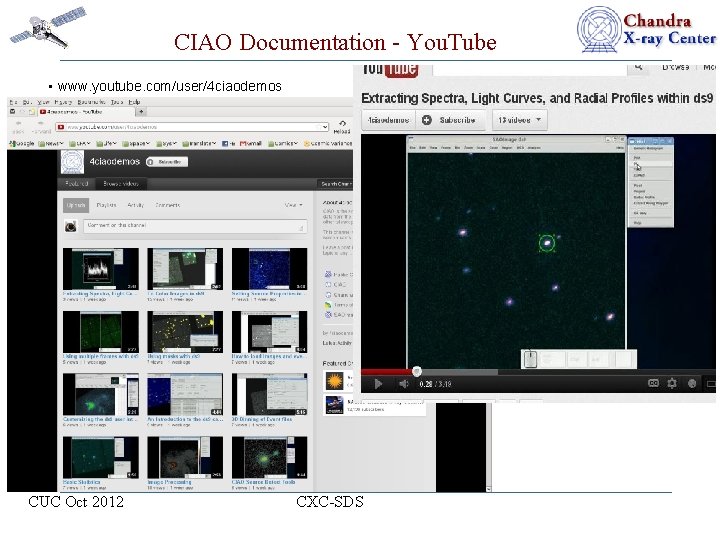
Task: Click the browser URL address bar
Action: click(x=189, y=127)
